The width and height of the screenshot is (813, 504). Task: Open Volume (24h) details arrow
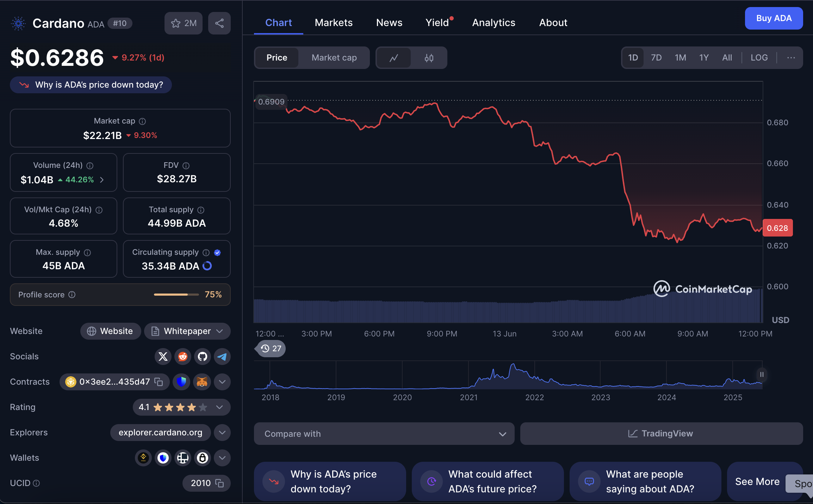(102, 180)
